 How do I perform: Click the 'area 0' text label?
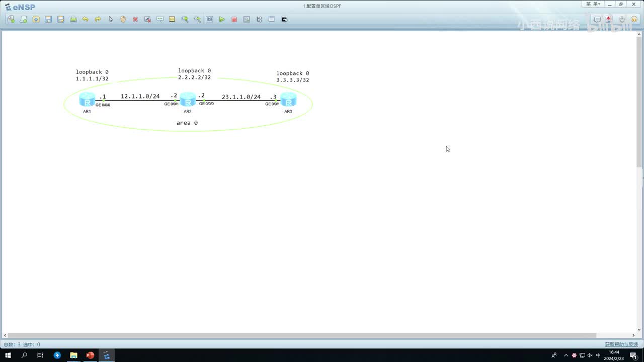187,123
